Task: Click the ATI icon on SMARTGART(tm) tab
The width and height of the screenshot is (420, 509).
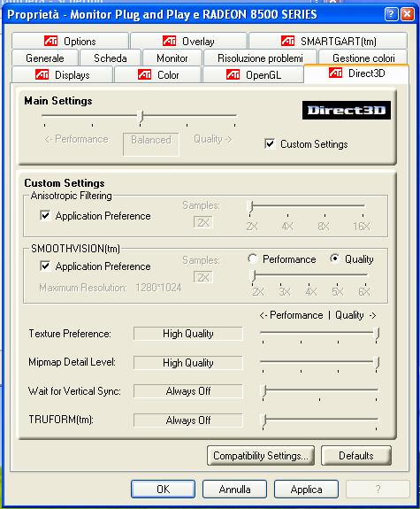Action: (287, 41)
